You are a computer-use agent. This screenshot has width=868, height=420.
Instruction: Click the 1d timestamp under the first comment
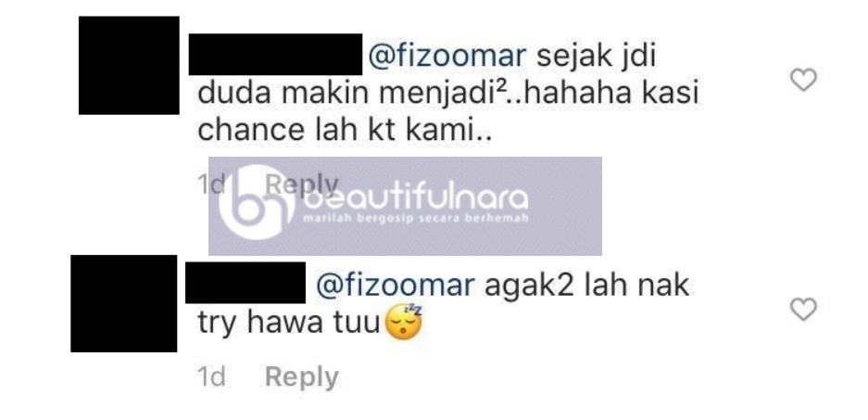211,185
